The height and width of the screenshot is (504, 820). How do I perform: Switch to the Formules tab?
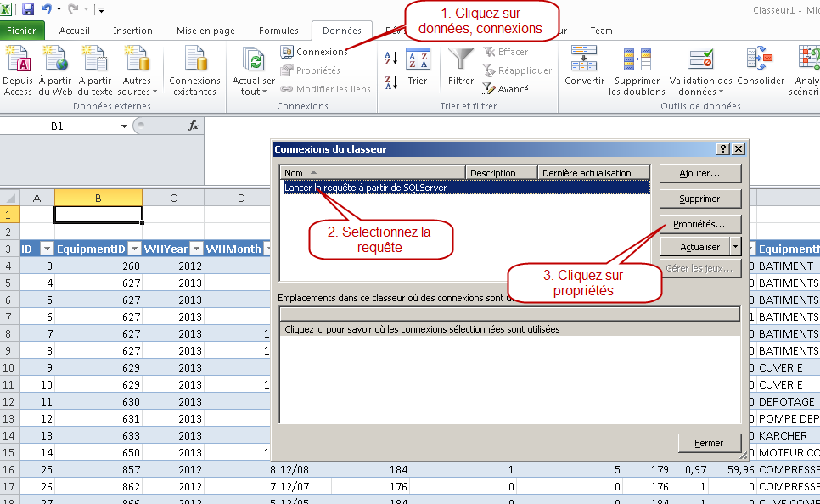(x=278, y=31)
